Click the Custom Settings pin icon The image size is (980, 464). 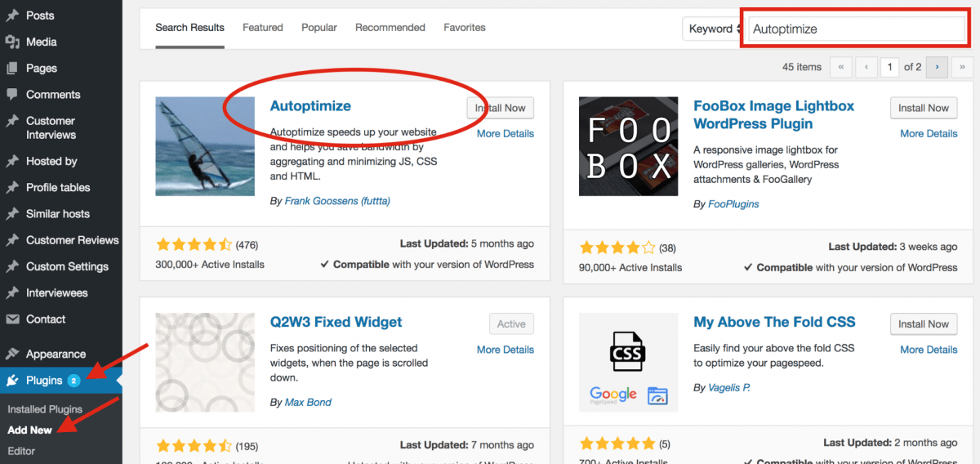coord(12,266)
